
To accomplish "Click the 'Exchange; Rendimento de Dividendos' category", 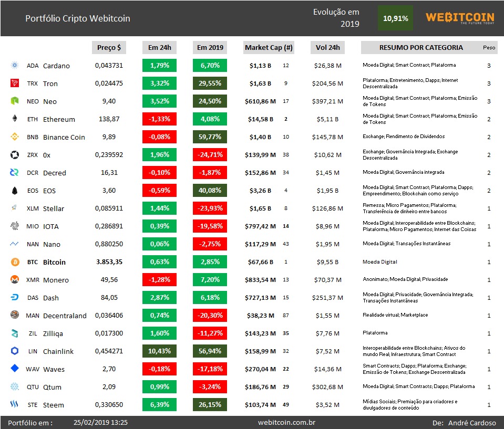I will tap(404, 136).
